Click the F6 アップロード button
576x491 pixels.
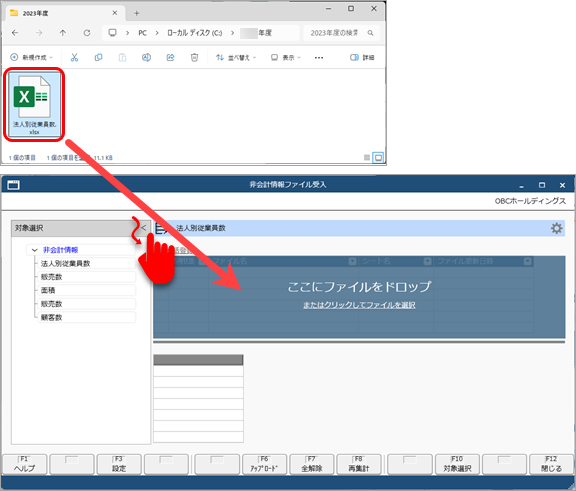264,464
